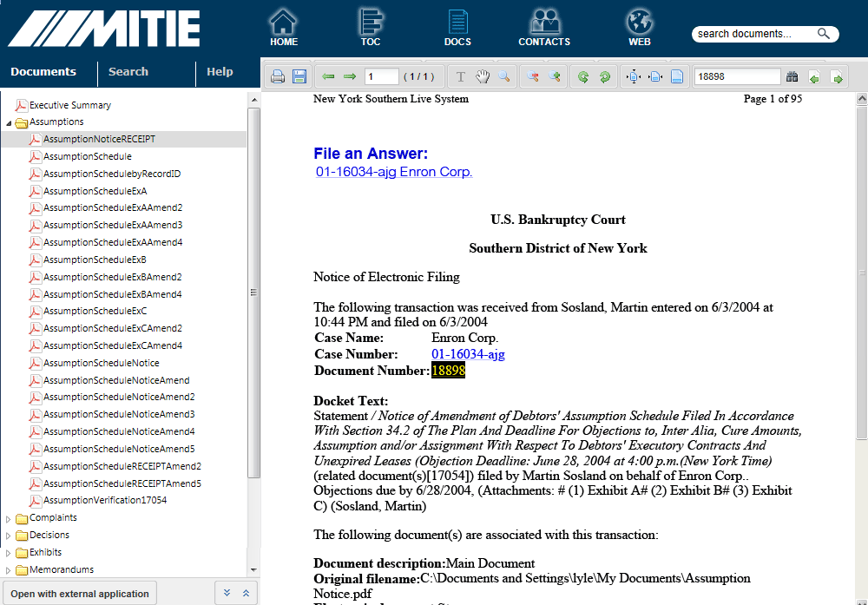Screen dimensions: 868x605
Task: Click the magnifier in the search documents box
Action: coord(824,34)
